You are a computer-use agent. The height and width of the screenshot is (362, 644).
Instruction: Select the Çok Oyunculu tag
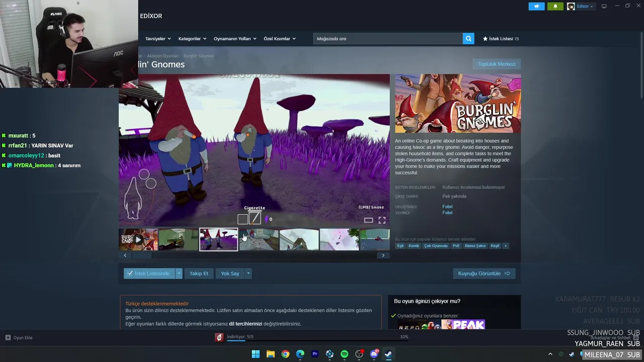pyautogui.click(x=436, y=246)
